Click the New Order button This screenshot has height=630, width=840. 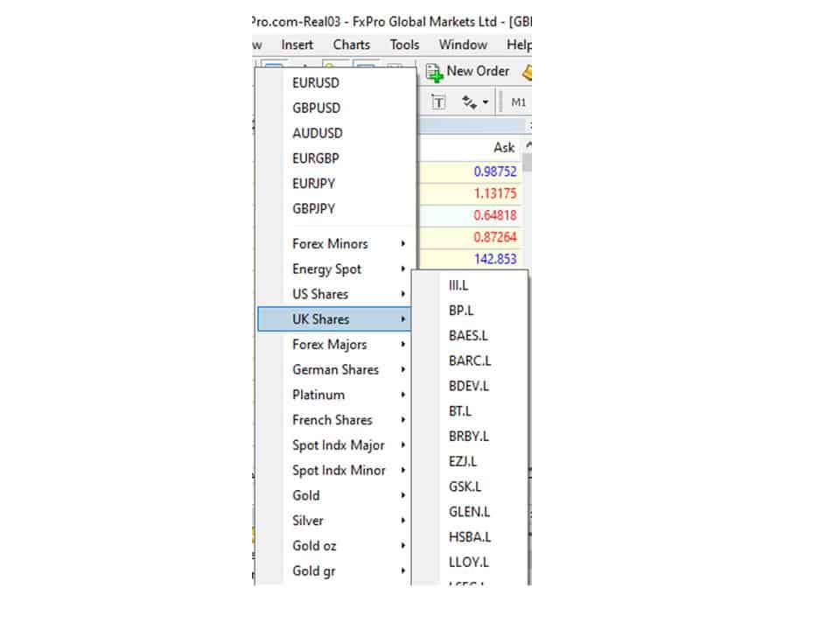[467, 71]
